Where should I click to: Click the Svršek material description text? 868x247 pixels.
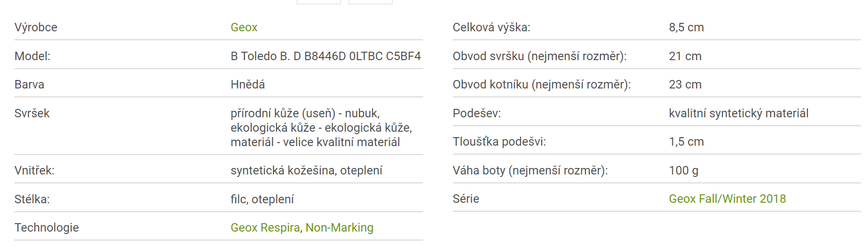[321, 128]
